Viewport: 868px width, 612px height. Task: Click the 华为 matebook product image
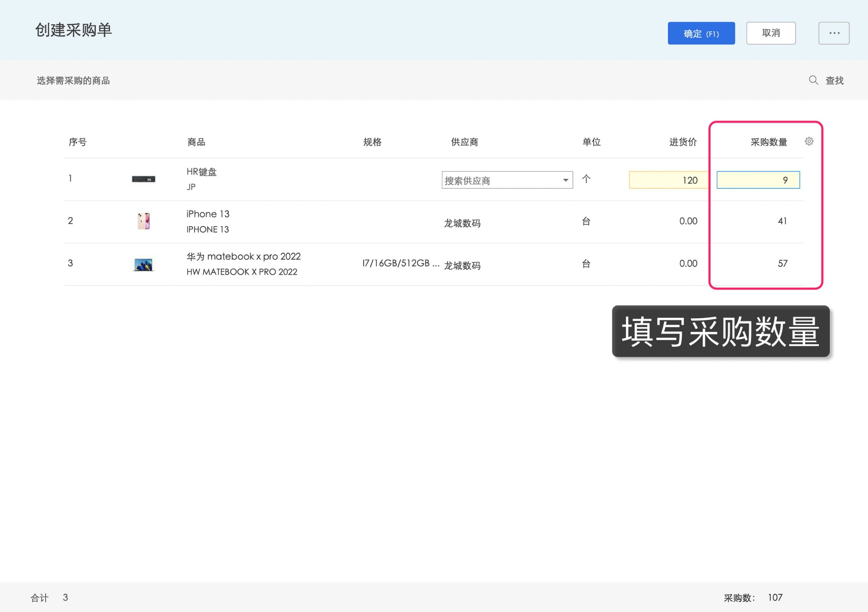pyautogui.click(x=144, y=263)
